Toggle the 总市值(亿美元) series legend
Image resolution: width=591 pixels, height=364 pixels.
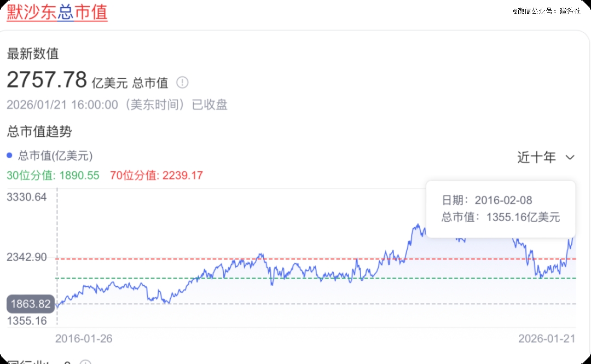coord(55,156)
